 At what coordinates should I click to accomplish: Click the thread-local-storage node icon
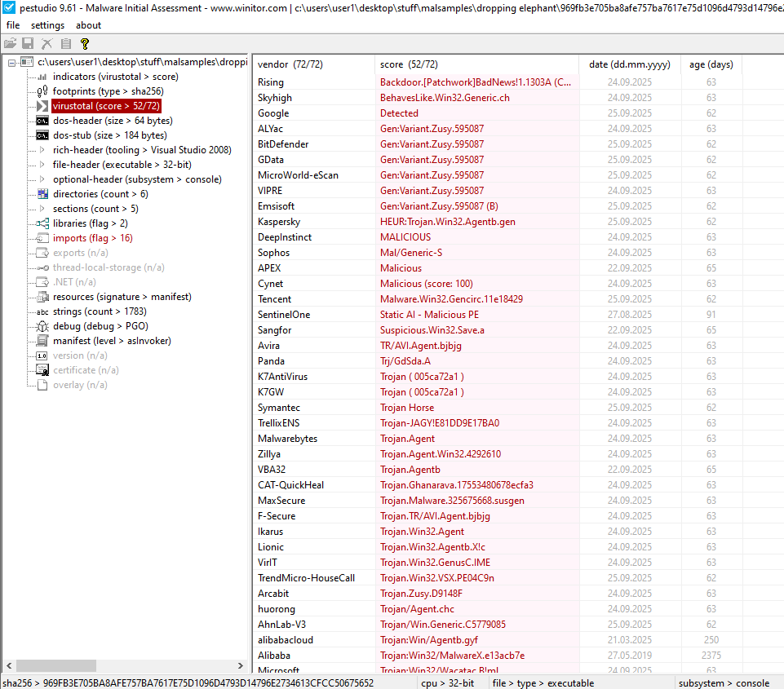point(42,267)
